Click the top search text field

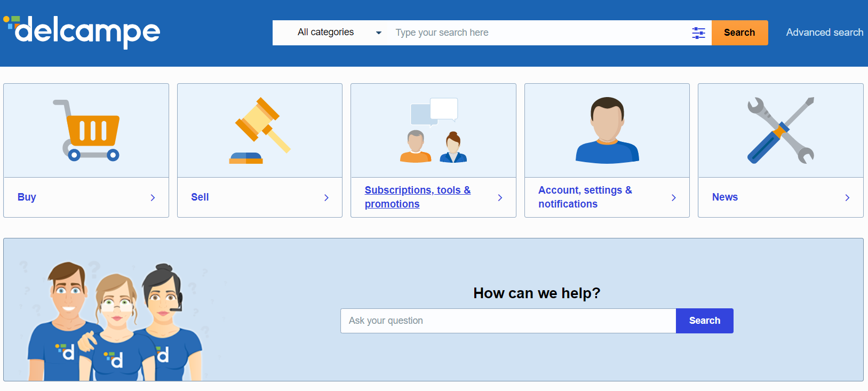coord(538,33)
